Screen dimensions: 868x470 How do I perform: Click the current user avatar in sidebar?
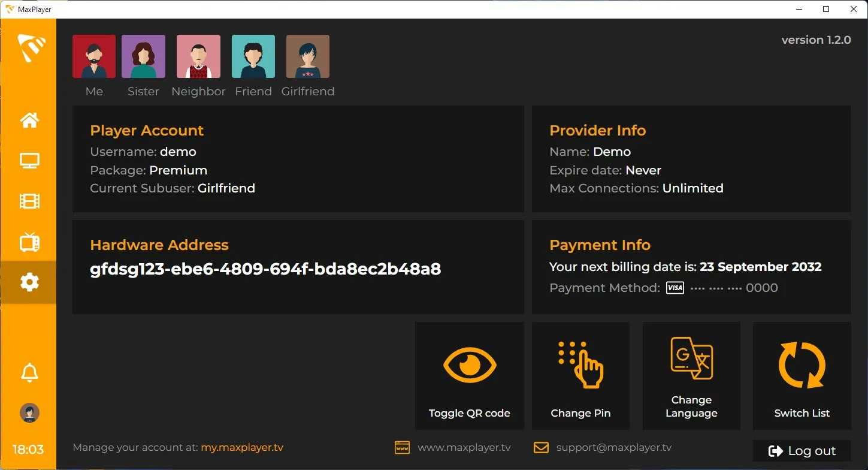coord(29,413)
